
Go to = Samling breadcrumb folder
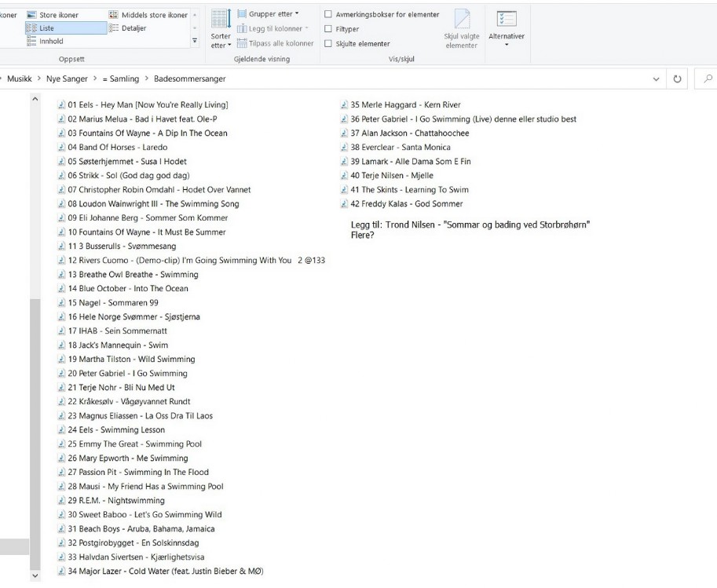[x=121, y=79]
